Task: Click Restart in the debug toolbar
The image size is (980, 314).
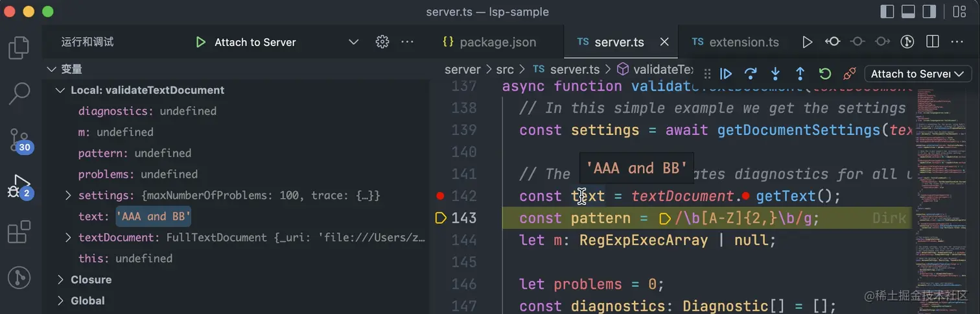Action: click(x=824, y=74)
